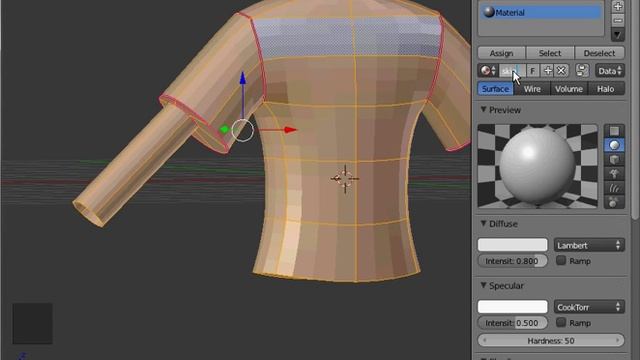Decrease Hardness with left arrow
This screenshot has height=360, width=640.
484,340
